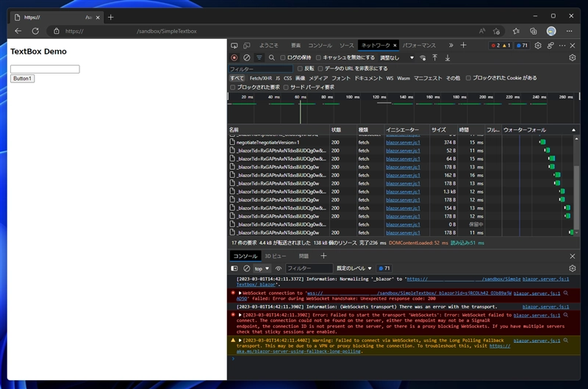Enable the ログの保持 checkbox

[283, 58]
